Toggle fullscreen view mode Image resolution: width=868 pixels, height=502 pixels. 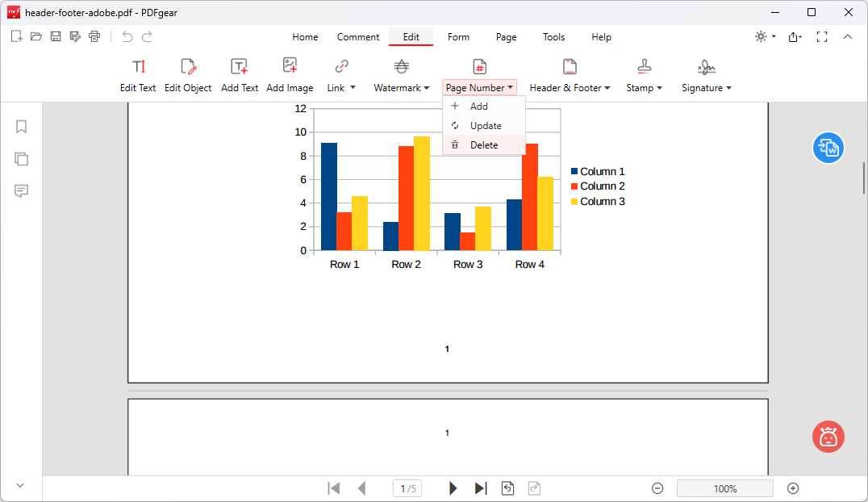[x=822, y=36]
